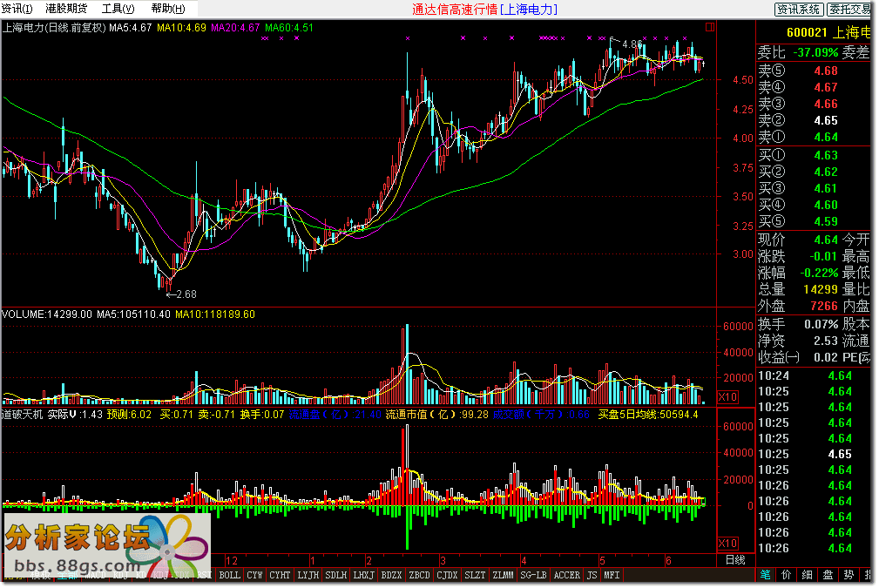Click the X10 scale label in bottom indicator pane

727,544
